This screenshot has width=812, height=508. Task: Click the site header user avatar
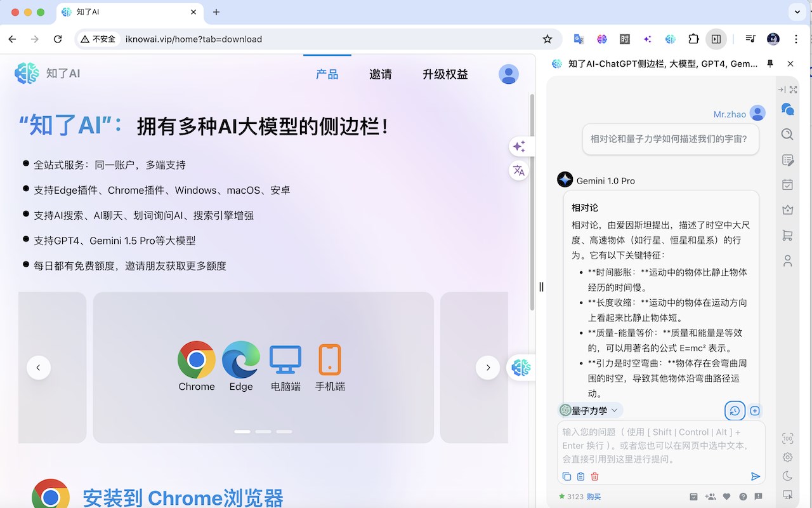click(509, 74)
